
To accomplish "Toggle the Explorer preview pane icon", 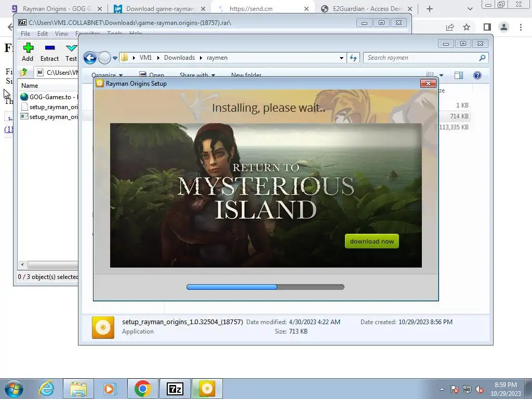I will (459, 75).
